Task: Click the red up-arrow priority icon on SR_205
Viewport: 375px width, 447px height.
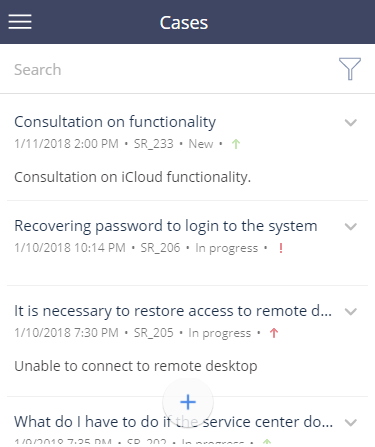Action: coord(274,333)
